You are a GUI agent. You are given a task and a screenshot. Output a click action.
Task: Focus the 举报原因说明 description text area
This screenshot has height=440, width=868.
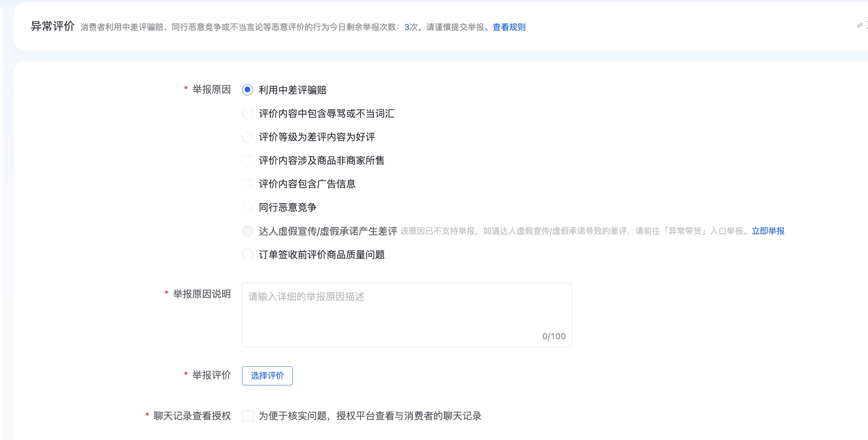(407, 315)
